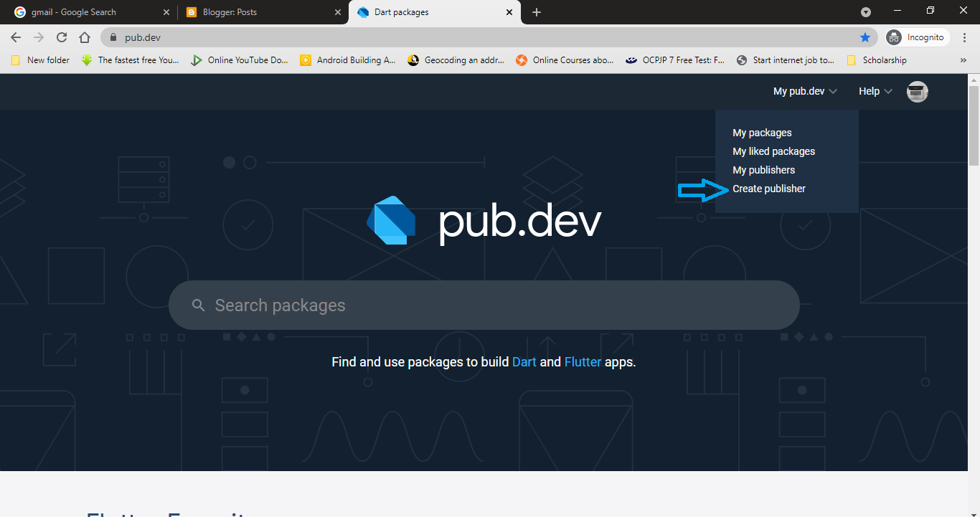Click the pub.dev user avatar
This screenshot has height=517, width=980.
(x=917, y=91)
